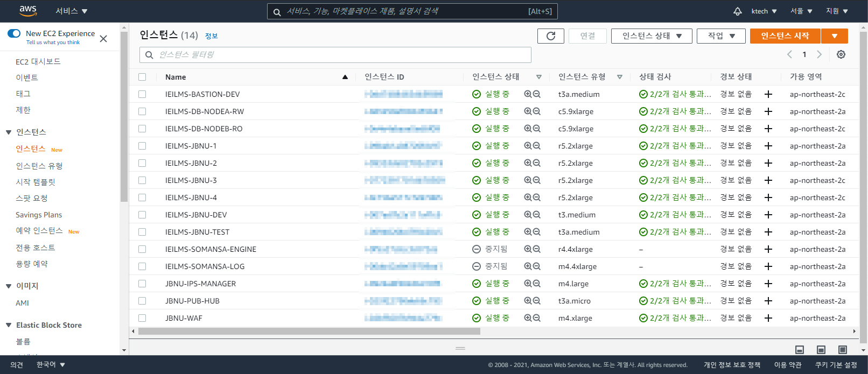Click the 연결 connect button
The image size is (868, 374).
(x=587, y=36)
